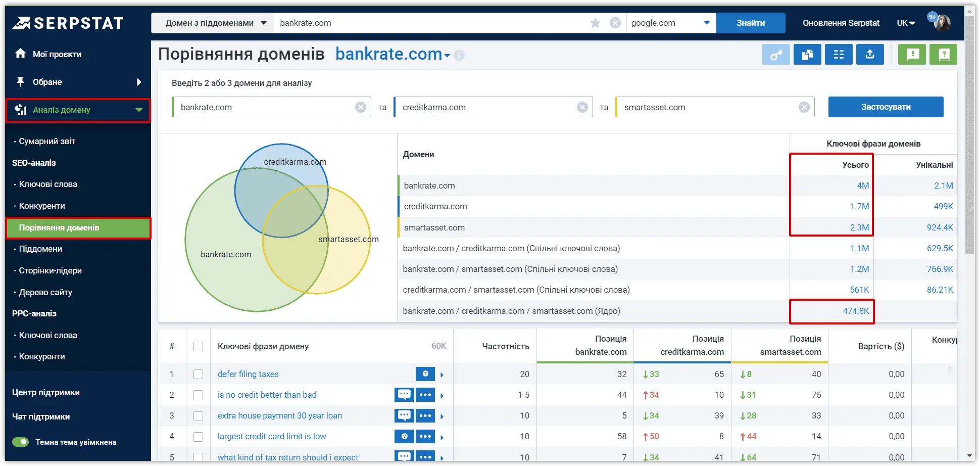Toggle the dark theme switch

point(21,442)
